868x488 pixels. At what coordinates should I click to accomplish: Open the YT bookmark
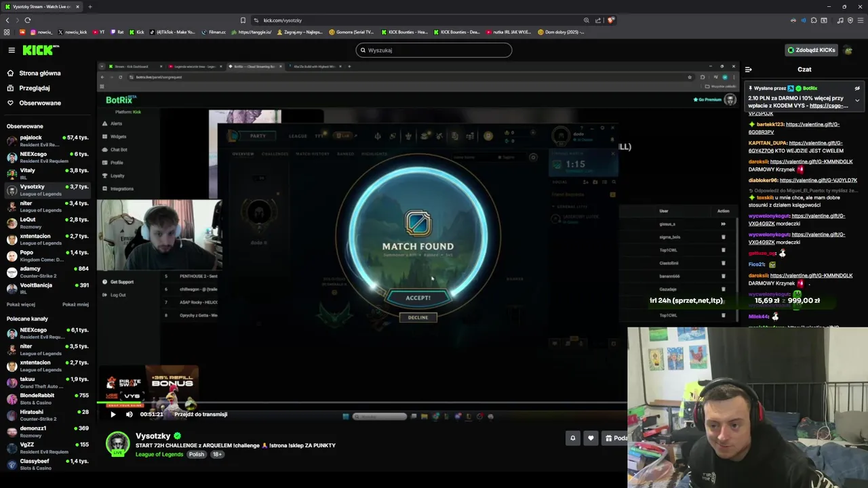(x=98, y=32)
